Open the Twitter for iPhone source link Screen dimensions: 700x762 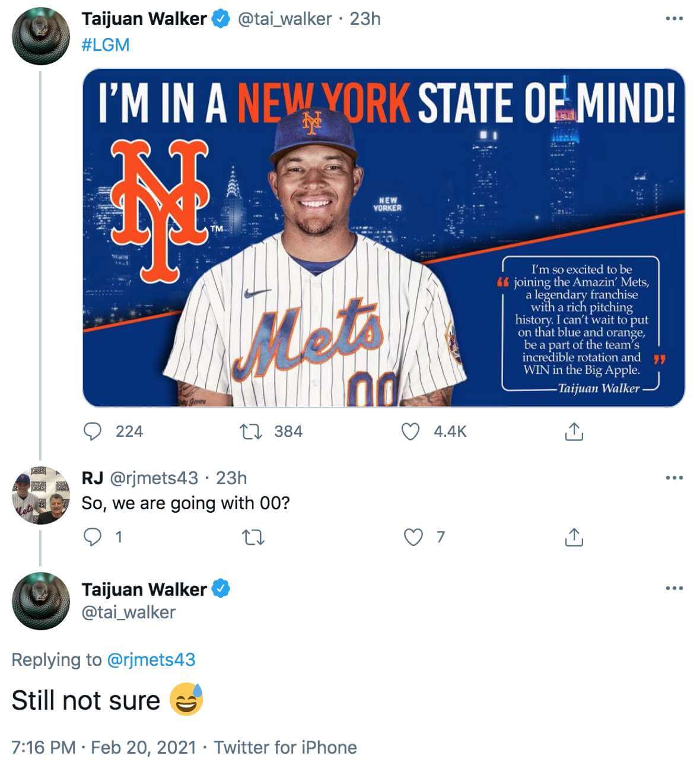coord(285,747)
